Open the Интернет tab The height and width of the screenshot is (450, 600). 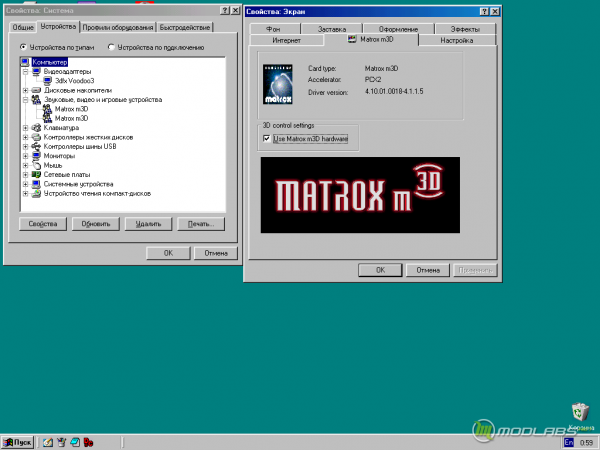tap(286, 40)
